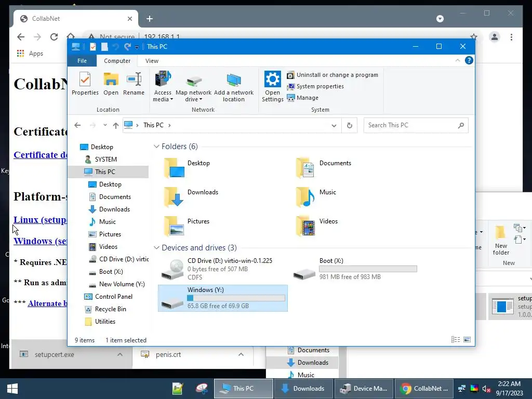Viewport: 532px width, 399px height.
Task: Open Apps shortcut in bookmarks bar
Action: click(x=30, y=54)
